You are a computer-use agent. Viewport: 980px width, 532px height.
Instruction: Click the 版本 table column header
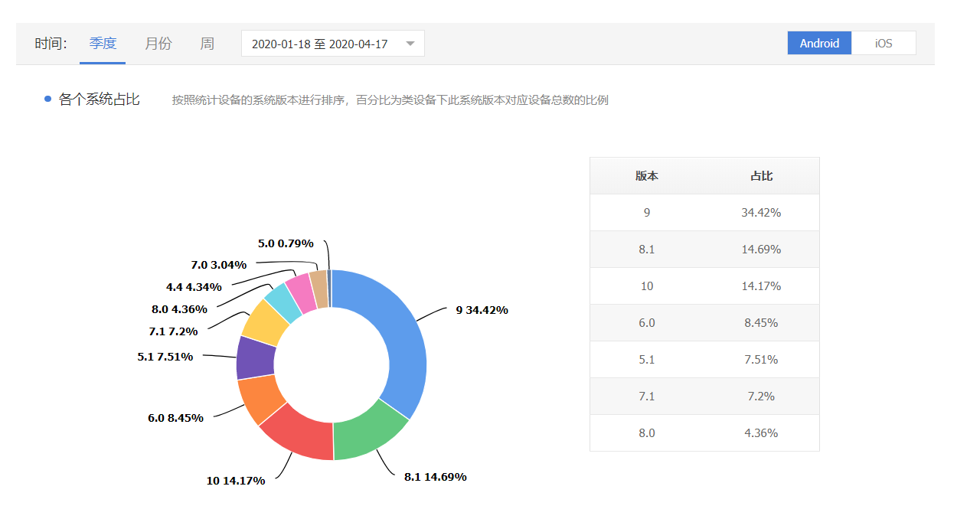tap(647, 175)
